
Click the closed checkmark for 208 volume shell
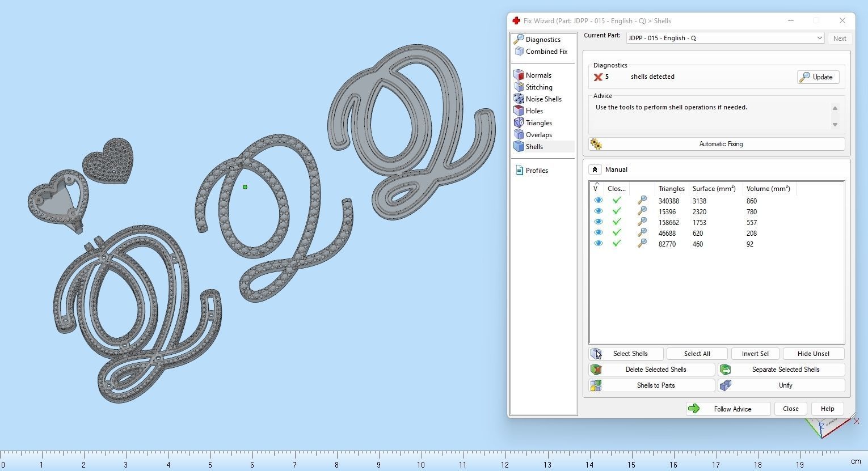click(x=617, y=233)
